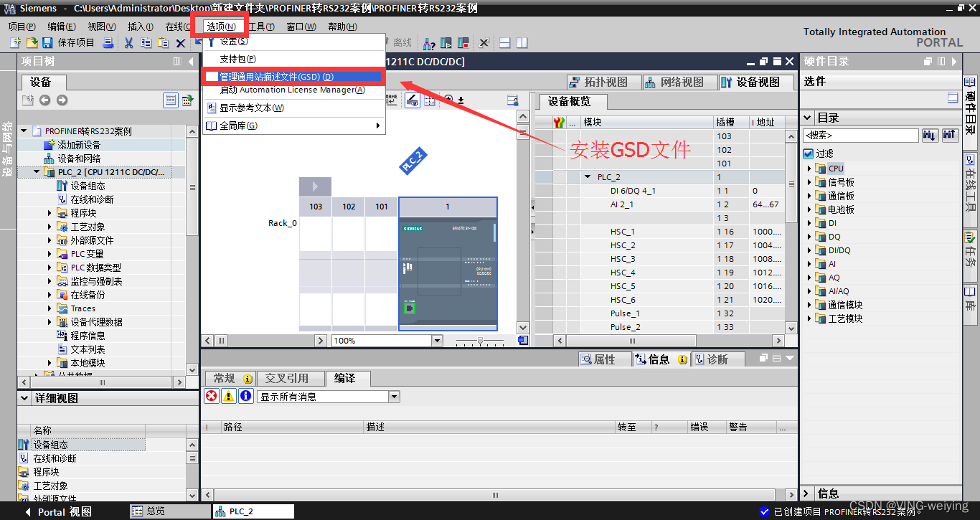Open the zoom level 100% dropdown
The height and width of the screenshot is (520, 980).
tap(437, 340)
